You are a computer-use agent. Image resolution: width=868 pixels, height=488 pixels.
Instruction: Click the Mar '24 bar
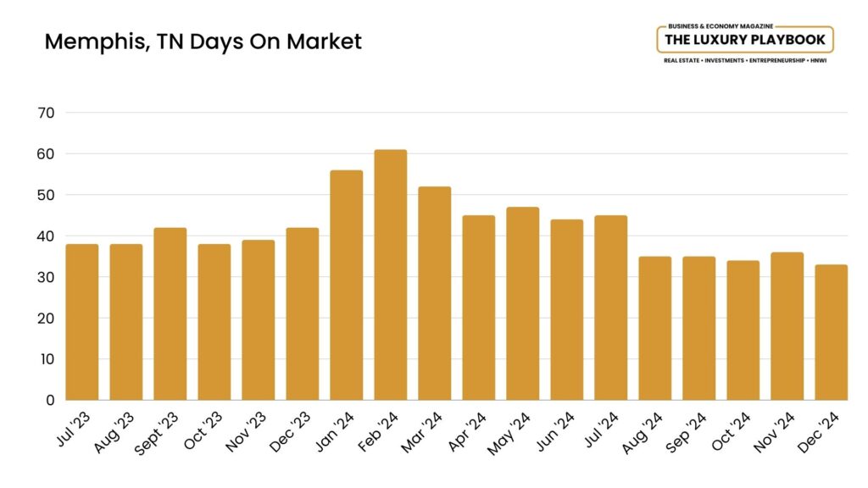click(435, 293)
